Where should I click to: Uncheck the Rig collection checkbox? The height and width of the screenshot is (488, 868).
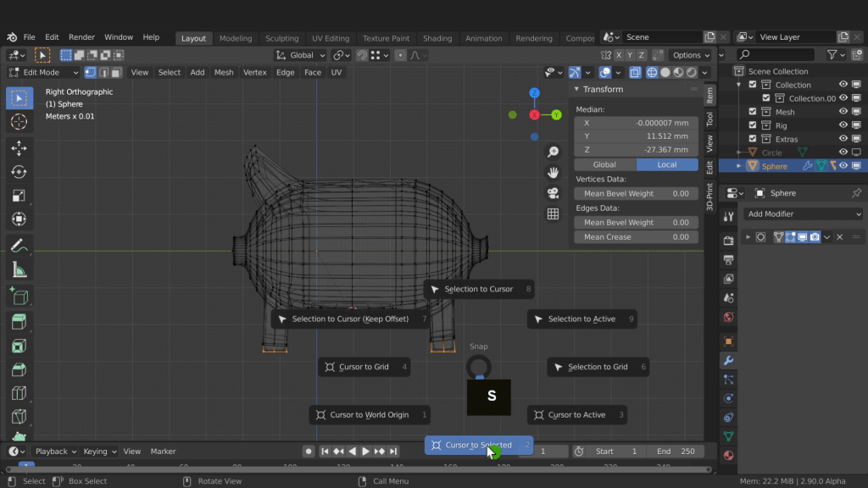(753, 125)
